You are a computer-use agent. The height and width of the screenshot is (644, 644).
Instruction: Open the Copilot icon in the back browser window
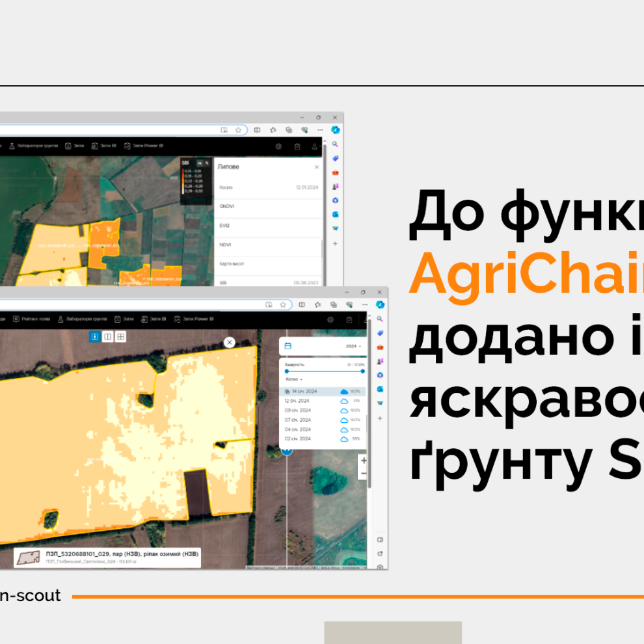point(335,130)
